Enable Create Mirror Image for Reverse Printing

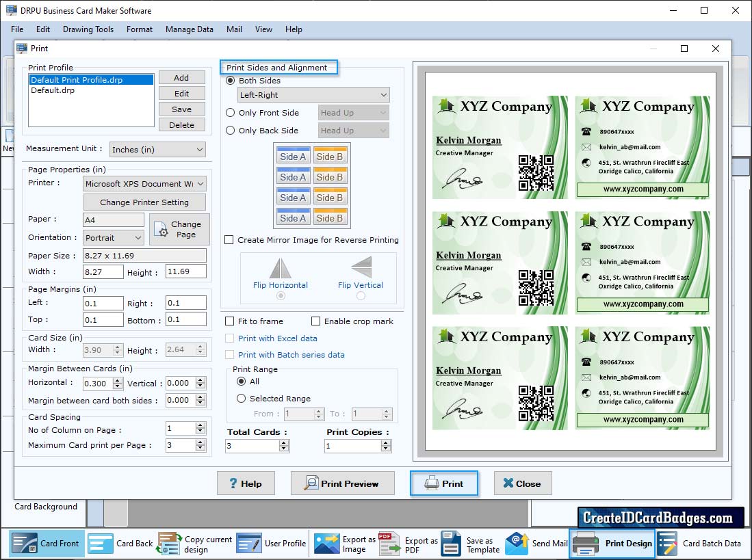click(x=229, y=239)
